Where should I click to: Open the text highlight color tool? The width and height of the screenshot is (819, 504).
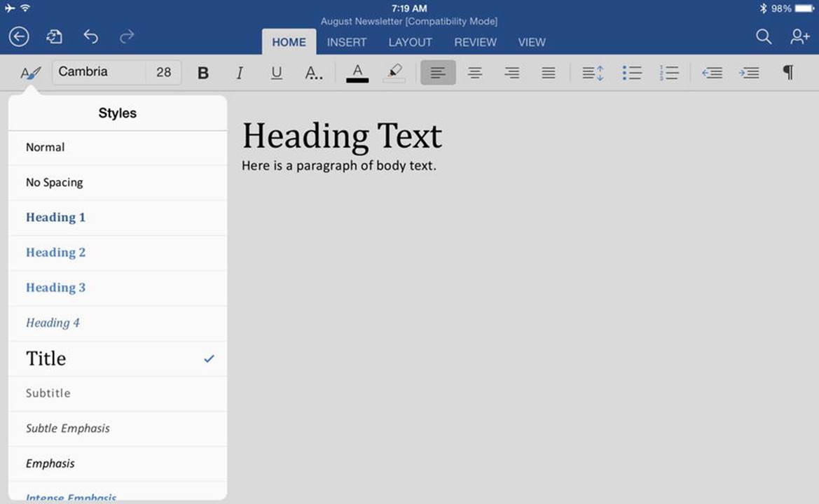(394, 73)
